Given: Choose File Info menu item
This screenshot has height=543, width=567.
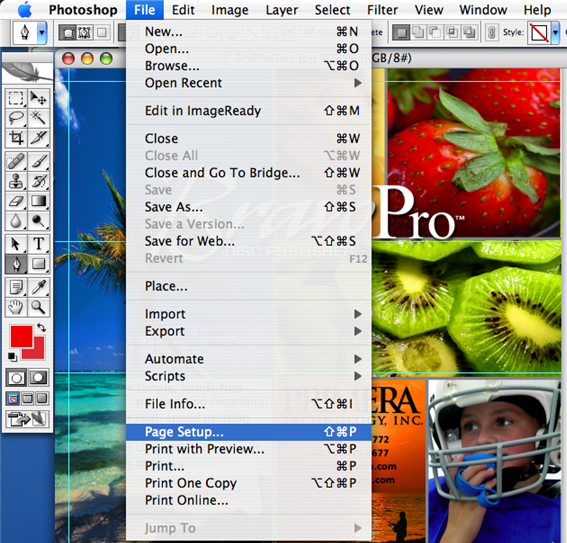Looking at the screenshot, I should pyautogui.click(x=249, y=404).
